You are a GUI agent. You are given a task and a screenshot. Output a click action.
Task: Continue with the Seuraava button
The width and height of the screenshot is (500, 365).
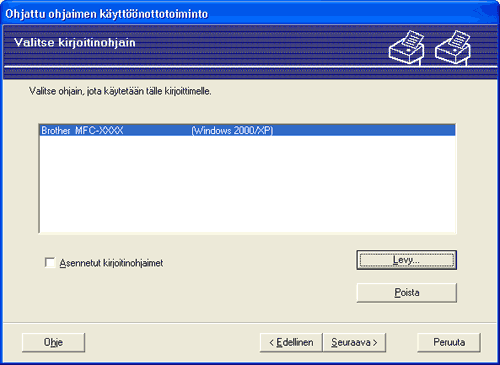(x=354, y=342)
